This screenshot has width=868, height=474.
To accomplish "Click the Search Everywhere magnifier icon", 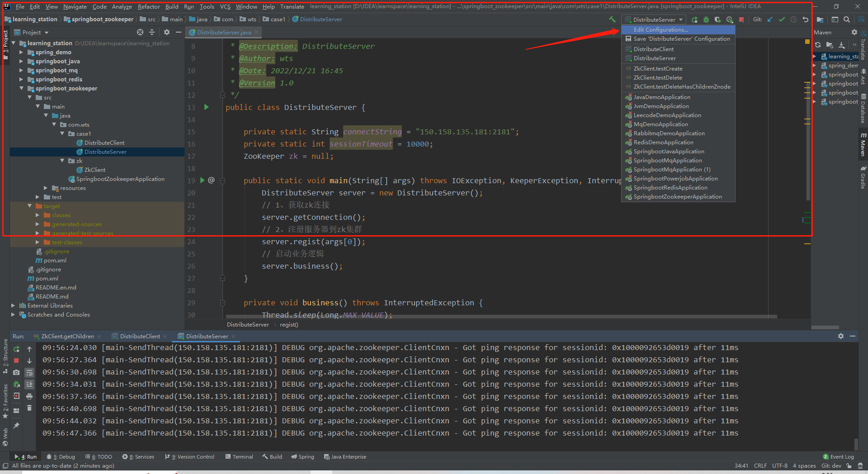I will pos(847,19).
